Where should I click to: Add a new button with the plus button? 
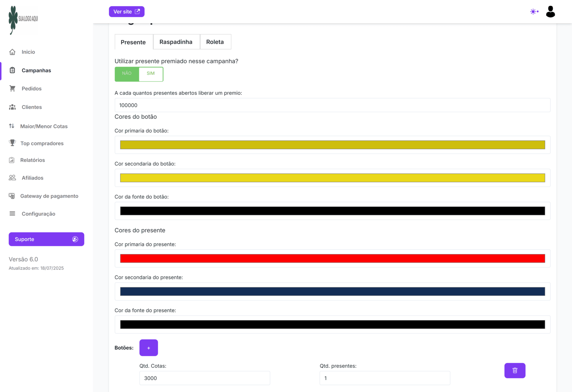(x=149, y=348)
